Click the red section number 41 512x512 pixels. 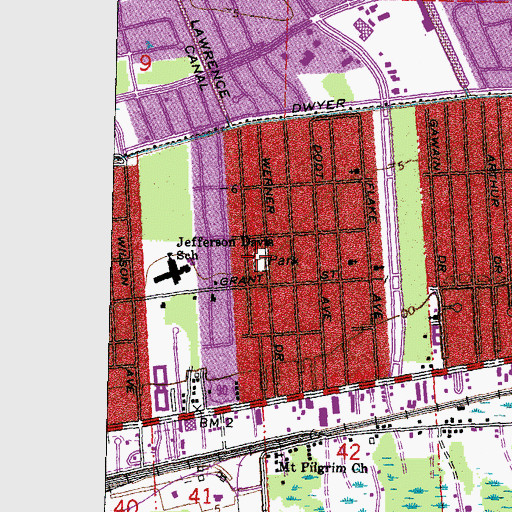tap(200, 496)
